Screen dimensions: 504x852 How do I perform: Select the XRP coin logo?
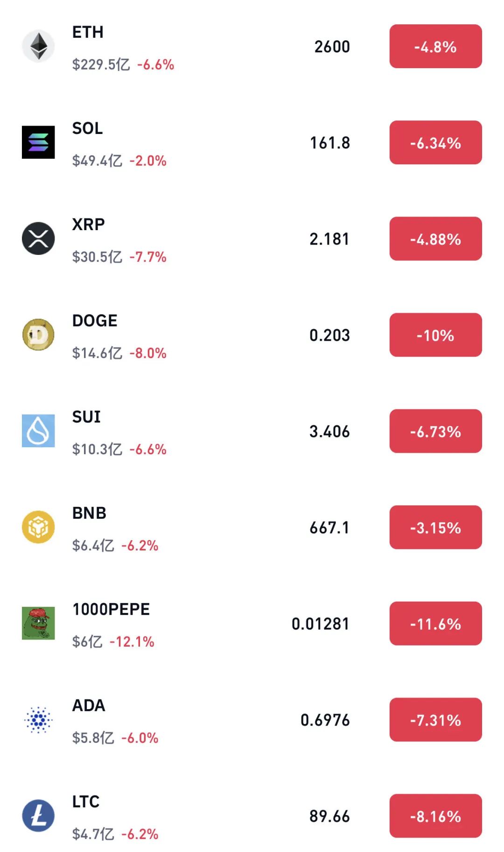[38, 239]
